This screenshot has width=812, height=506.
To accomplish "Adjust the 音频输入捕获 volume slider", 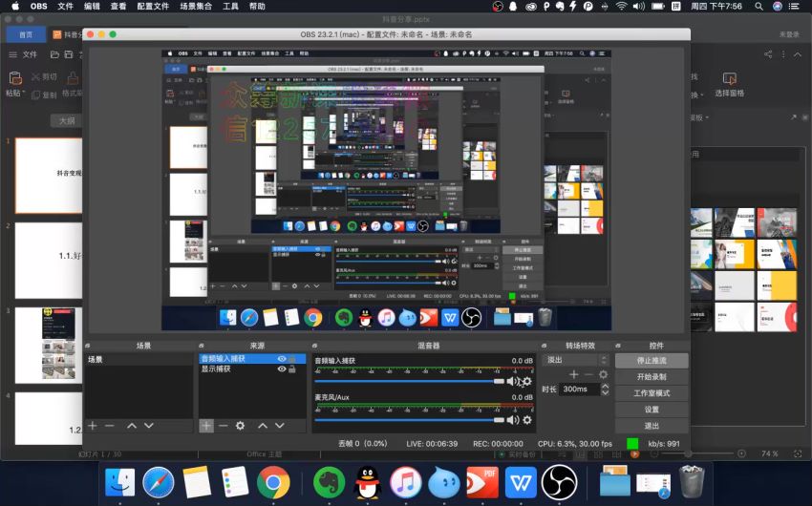I will (409, 381).
